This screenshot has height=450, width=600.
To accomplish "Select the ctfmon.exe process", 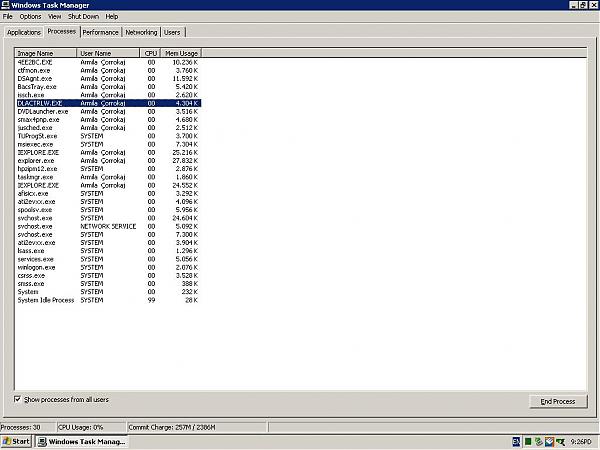I will (x=109, y=70).
